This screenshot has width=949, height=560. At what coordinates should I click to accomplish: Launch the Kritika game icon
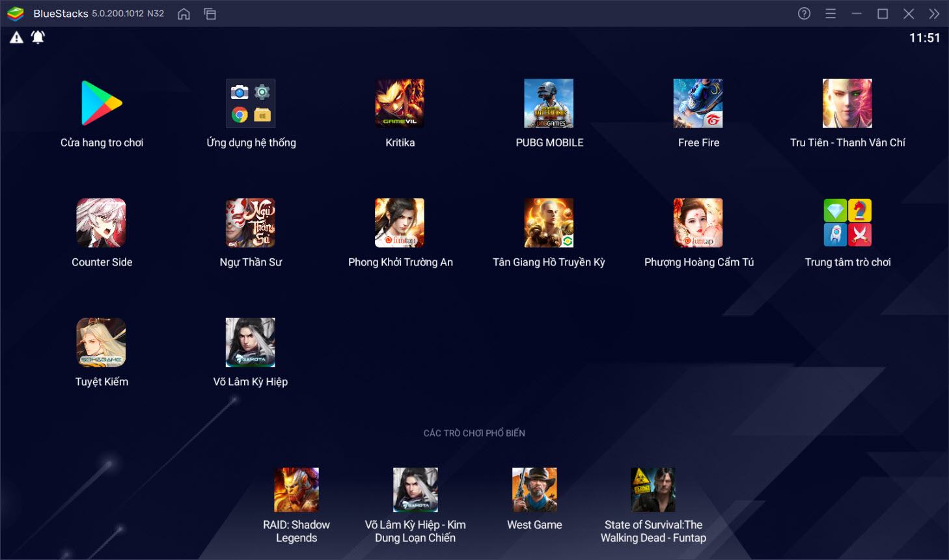click(400, 103)
